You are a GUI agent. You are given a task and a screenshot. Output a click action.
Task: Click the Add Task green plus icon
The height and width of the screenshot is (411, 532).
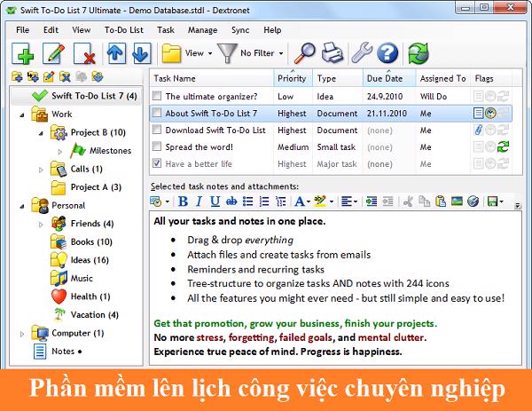[x=23, y=53]
